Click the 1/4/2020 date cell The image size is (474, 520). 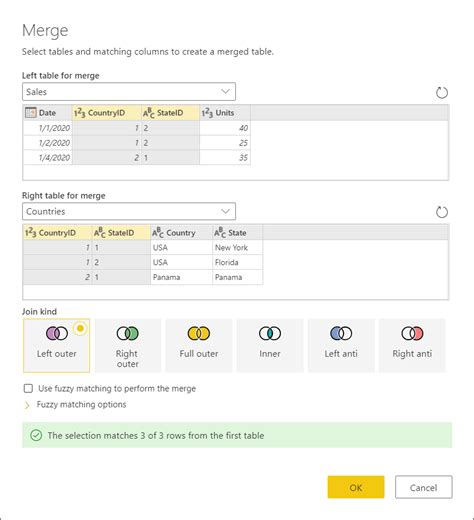[48, 158]
